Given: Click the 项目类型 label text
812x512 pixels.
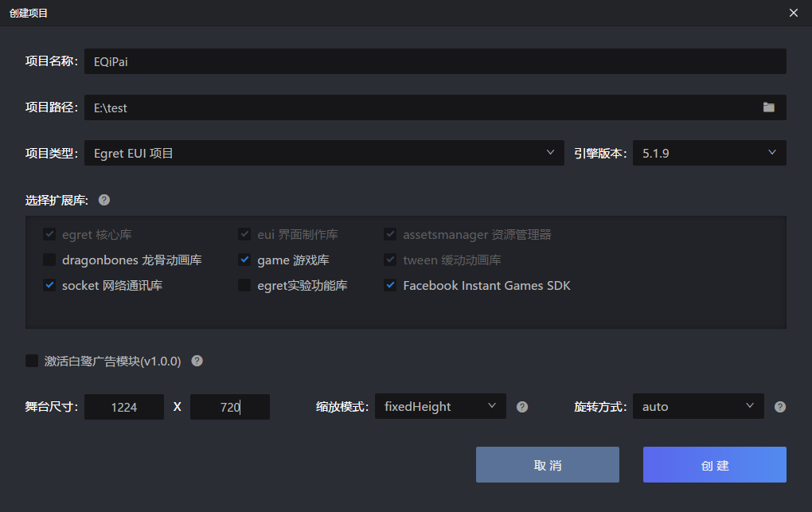Looking at the screenshot, I should click(52, 153).
